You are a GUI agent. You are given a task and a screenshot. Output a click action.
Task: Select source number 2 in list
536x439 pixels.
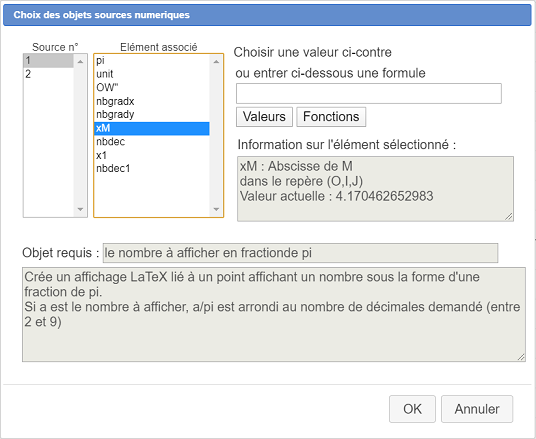(49, 74)
